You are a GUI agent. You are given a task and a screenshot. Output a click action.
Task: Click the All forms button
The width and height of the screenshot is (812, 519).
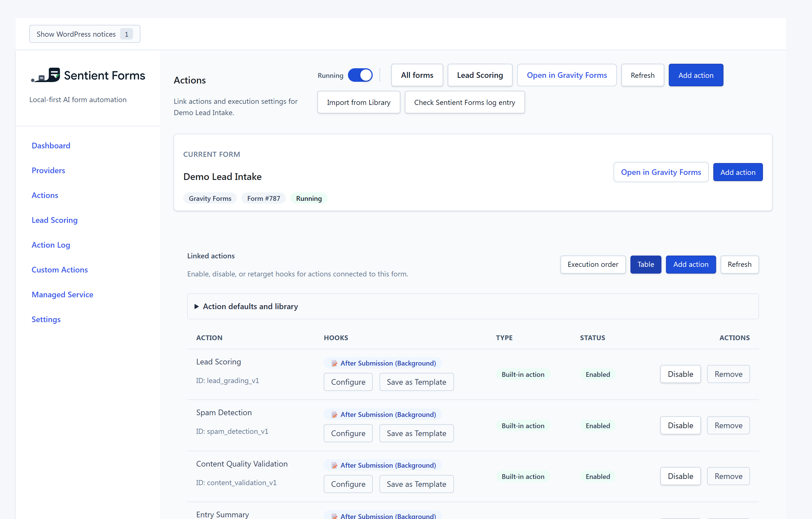[x=417, y=75]
